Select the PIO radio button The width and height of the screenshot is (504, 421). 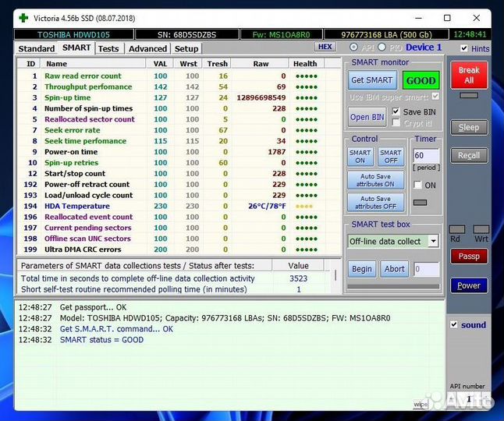[382, 48]
